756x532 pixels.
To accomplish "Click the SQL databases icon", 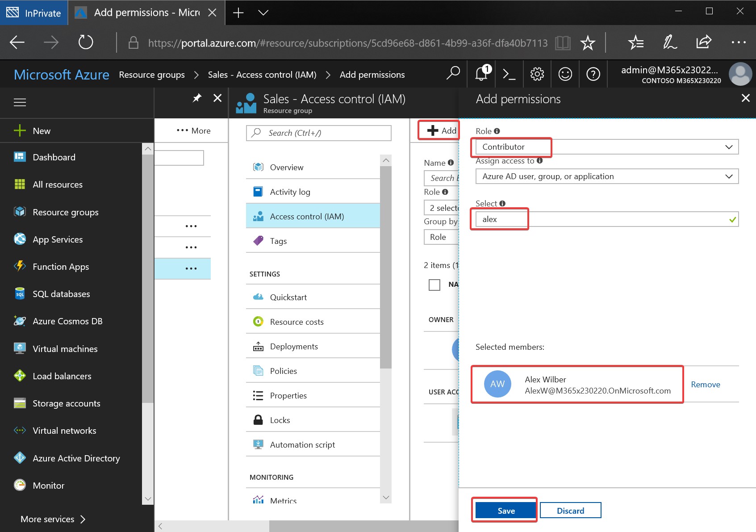I will coord(20,294).
